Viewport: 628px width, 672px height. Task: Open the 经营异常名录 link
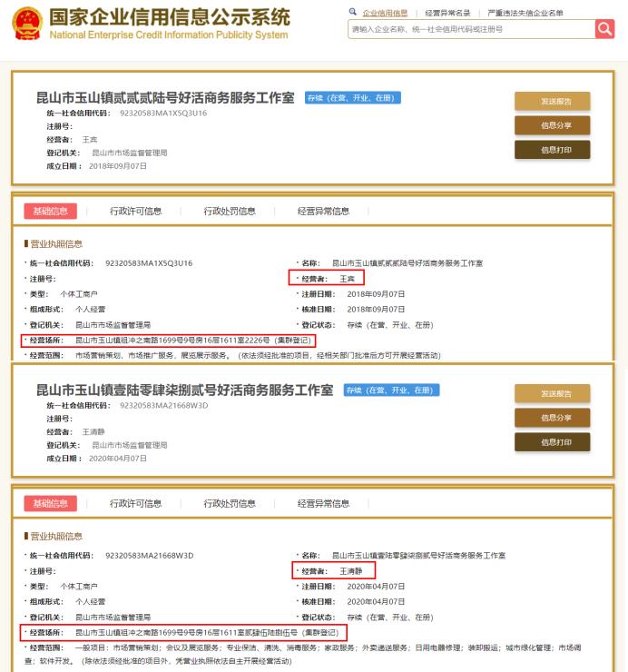(x=447, y=13)
